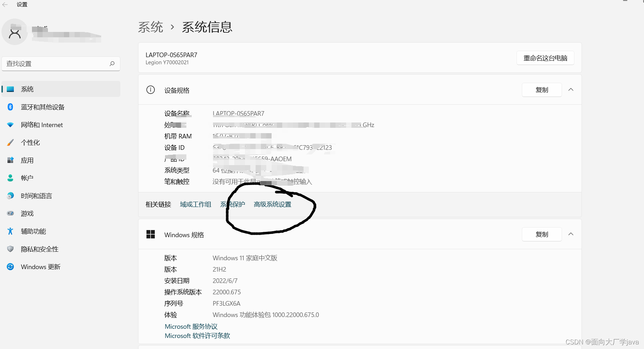Viewport: 644px width, 349px height.
Task: Click the info icon beside 设备规格
Action: (x=151, y=90)
